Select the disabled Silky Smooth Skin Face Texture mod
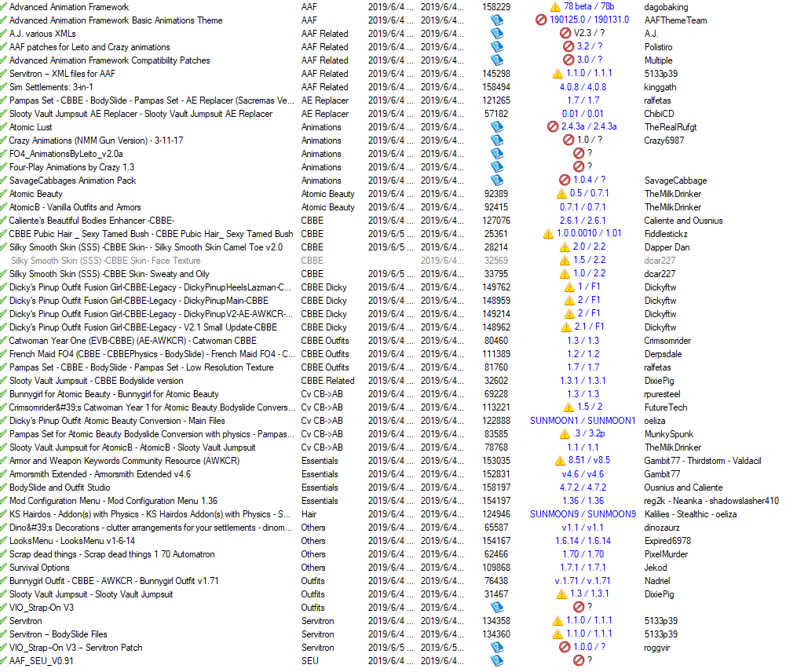 tap(106, 261)
